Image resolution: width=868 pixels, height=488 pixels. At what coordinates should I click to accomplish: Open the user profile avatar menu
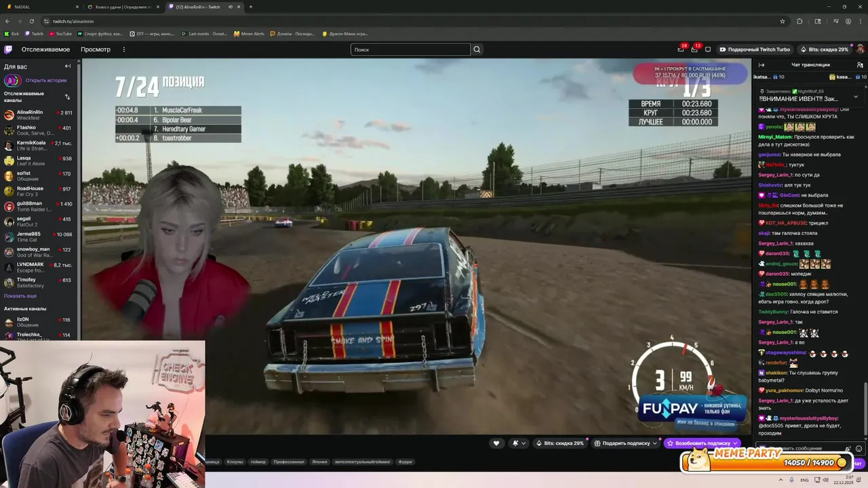(x=860, y=49)
